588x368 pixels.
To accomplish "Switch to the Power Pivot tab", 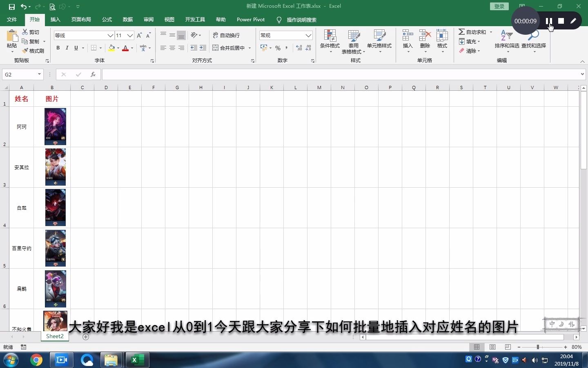I will pos(251,20).
